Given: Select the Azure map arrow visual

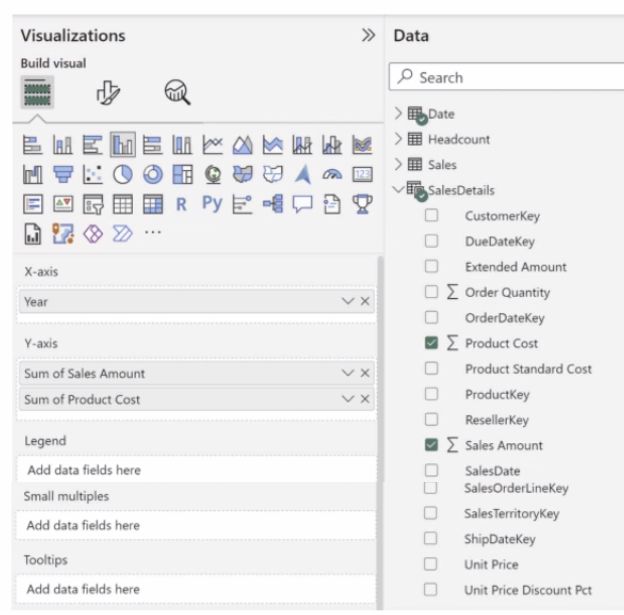Looking at the screenshot, I should pyautogui.click(x=303, y=174).
